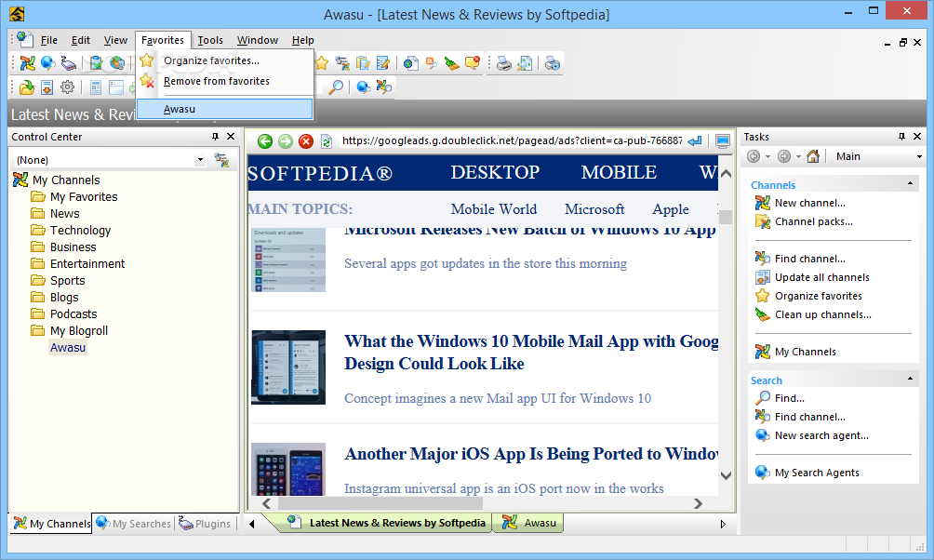Click the filter icon beside the (None) dropdown

pos(221,160)
